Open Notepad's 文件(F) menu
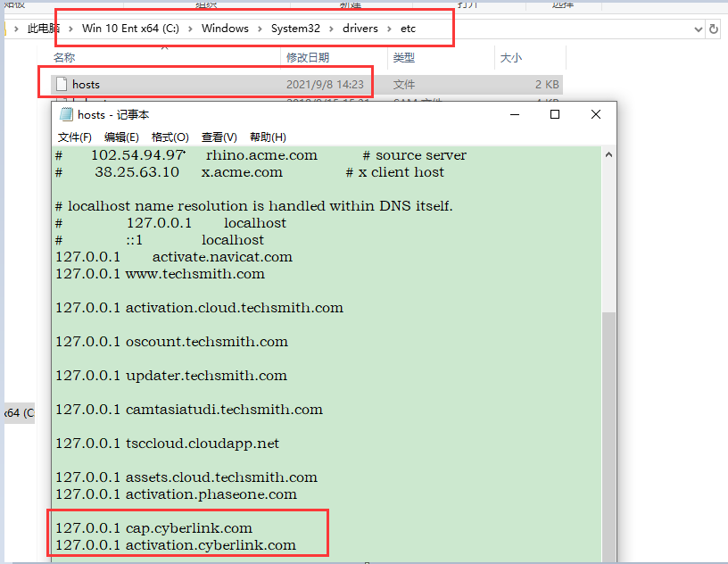 [x=74, y=137]
